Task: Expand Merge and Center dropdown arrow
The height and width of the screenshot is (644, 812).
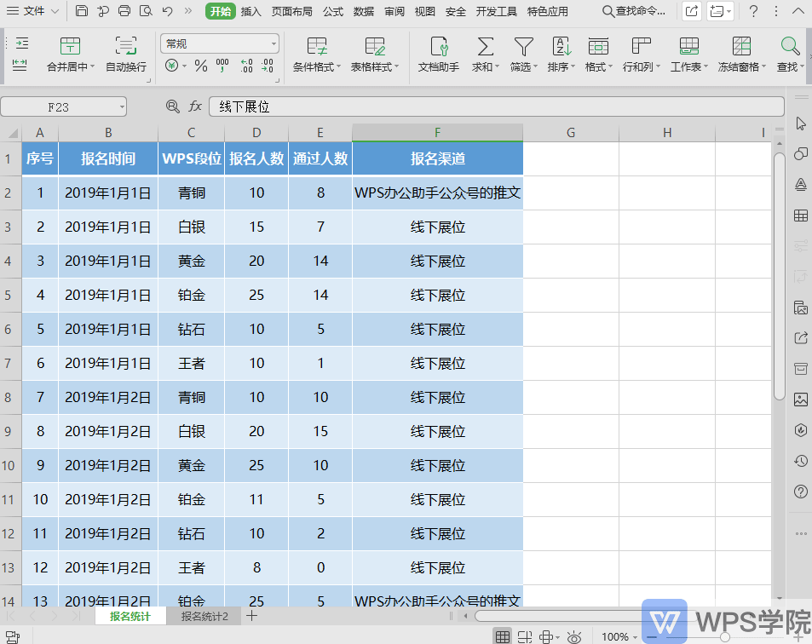Action: coord(93,66)
